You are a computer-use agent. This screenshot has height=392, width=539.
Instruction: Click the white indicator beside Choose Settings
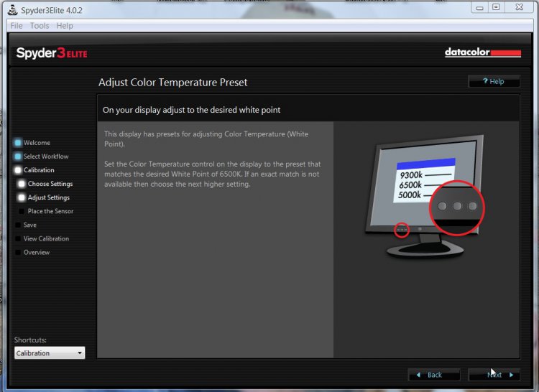click(x=22, y=184)
